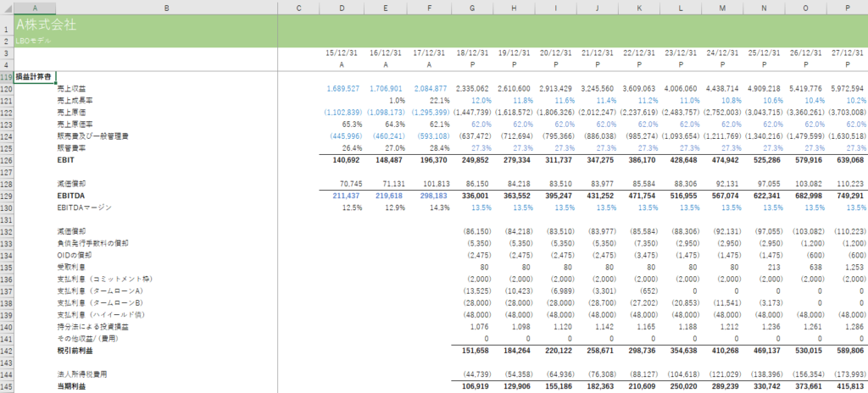Select the revenue value 1,689,527
Viewport: 868px width, 393px height.
(343, 88)
